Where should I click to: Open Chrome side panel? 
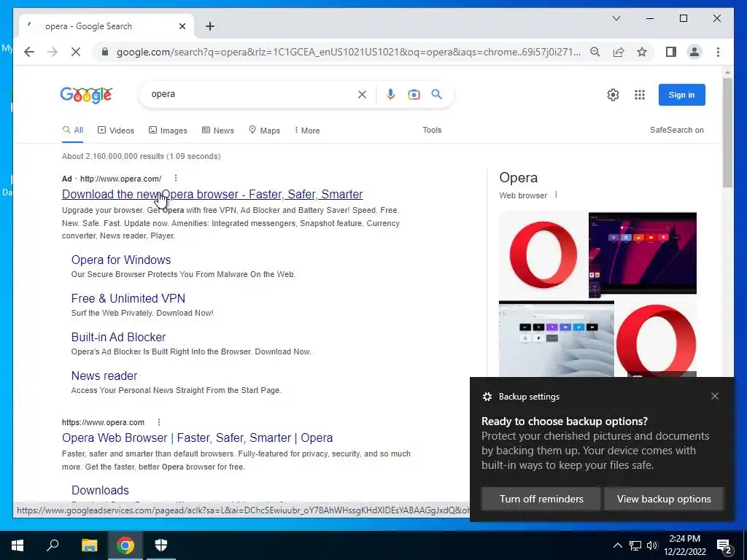[x=671, y=52]
